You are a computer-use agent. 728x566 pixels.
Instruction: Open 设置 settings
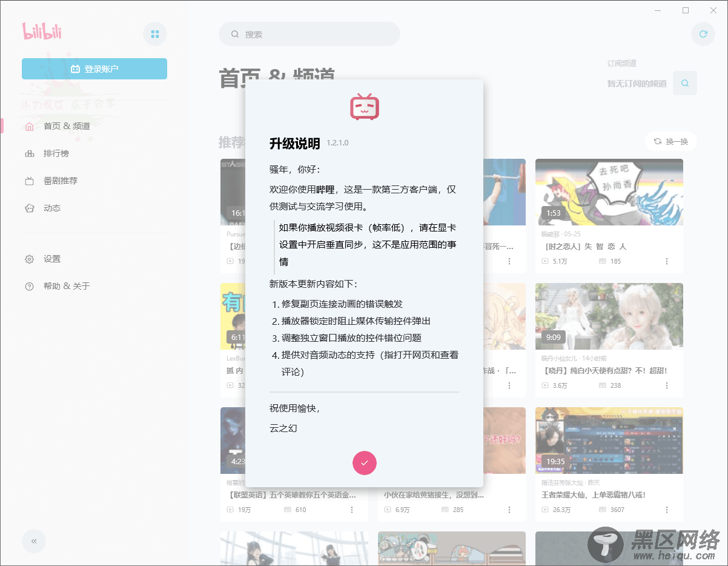click(51, 259)
